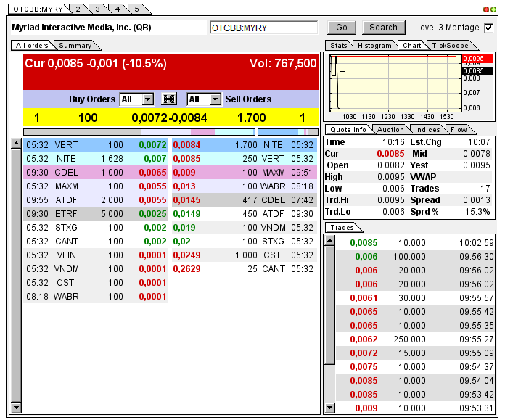The image size is (505, 420).
Task: Click the order book vertical scrollbar thumb
Action: (16, 276)
